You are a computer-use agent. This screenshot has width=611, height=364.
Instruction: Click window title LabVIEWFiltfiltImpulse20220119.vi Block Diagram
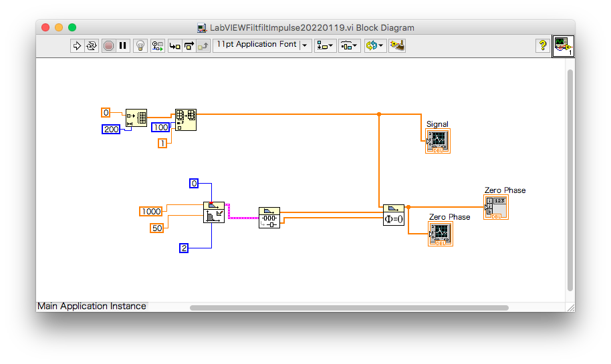pos(312,27)
